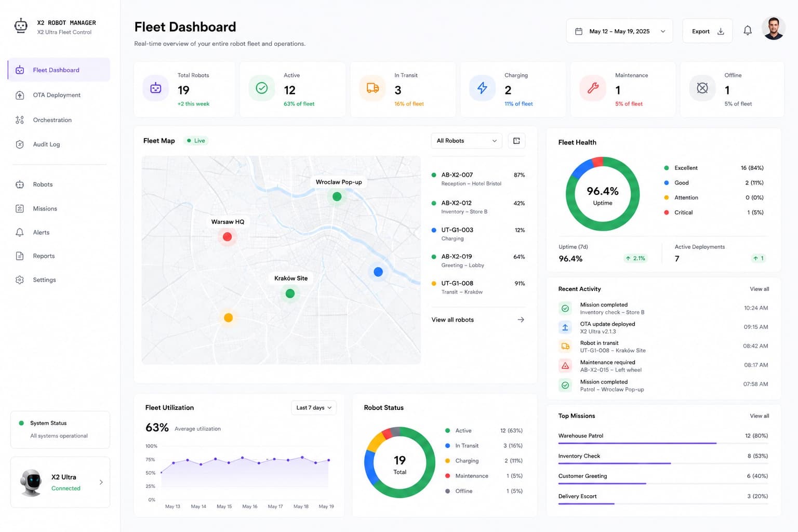The width and height of the screenshot is (798, 532).
Task: Click the Uptime 2.1% increase badge
Action: pyautogui.click(x=635, y=258)
